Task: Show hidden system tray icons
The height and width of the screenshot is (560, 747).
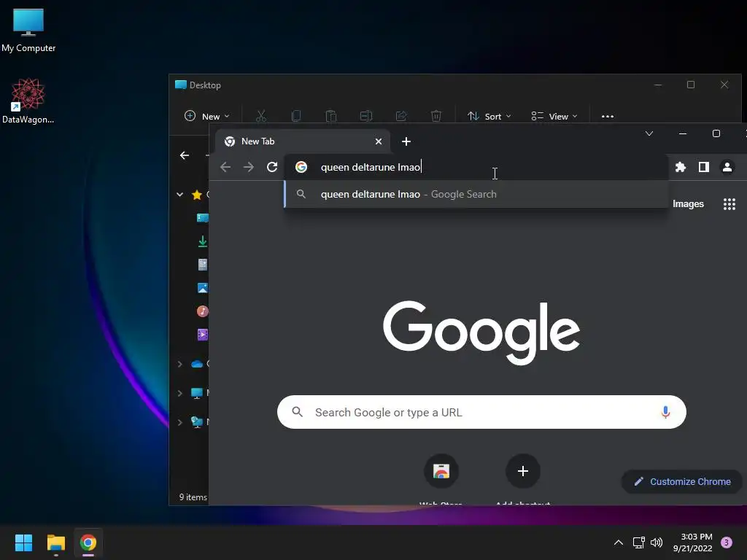Action: coord(619,542)
